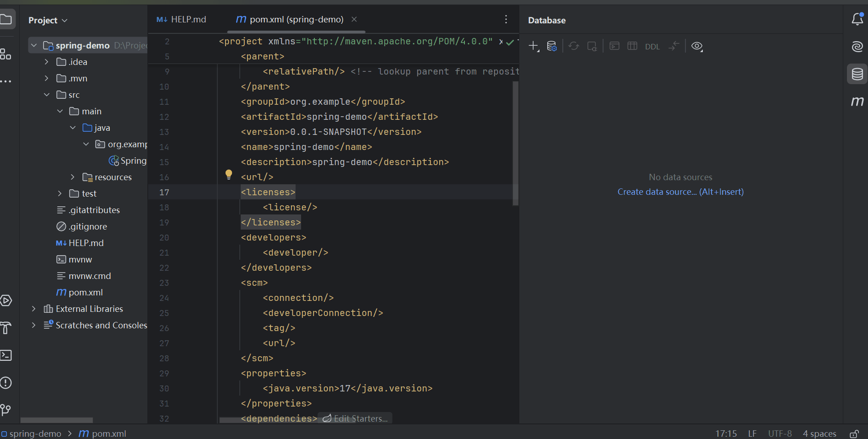868x439 pixels.
Task: Close the pom.xml editor tab
Action: (x=354, y=19)
